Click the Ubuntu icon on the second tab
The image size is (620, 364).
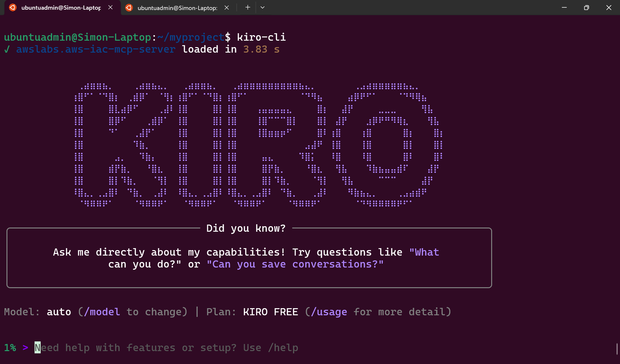[x=129, y=7]
